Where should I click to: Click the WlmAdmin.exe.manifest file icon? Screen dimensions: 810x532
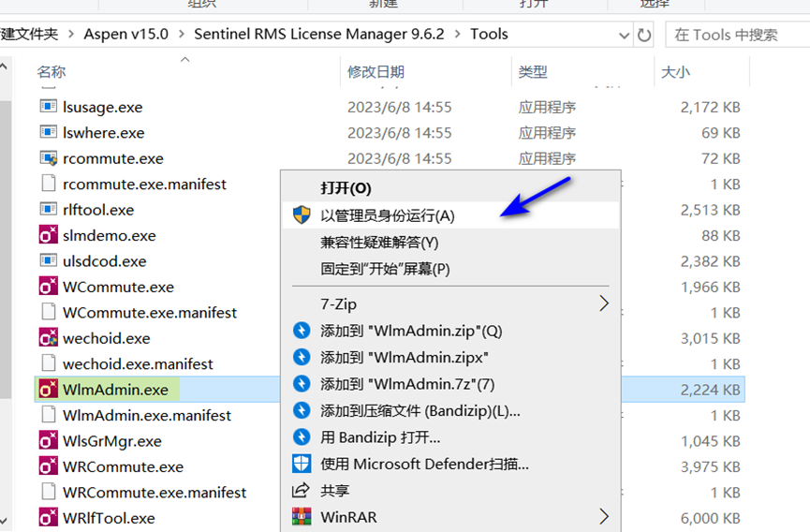49,415
